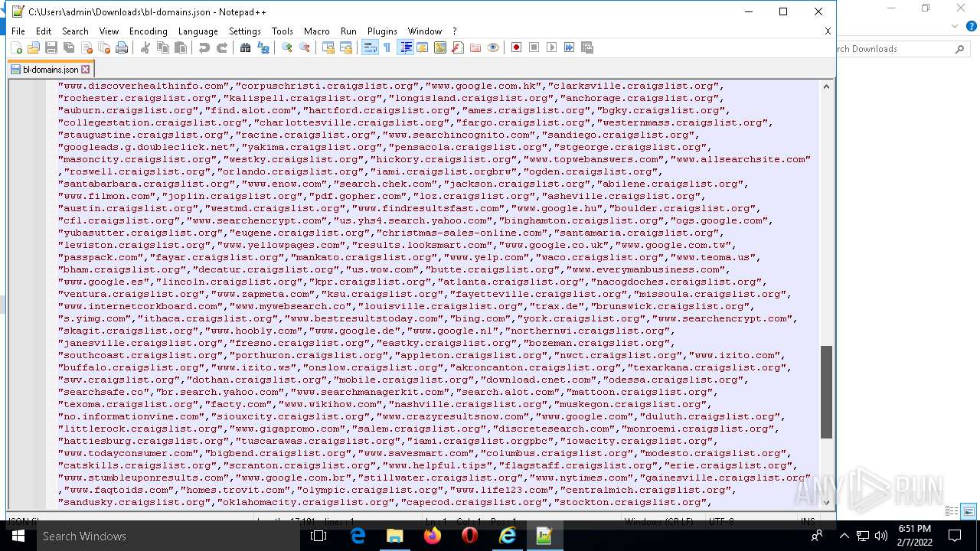Click the scrollbar down arrow
The image size is (980, 551).
(826, 502)
